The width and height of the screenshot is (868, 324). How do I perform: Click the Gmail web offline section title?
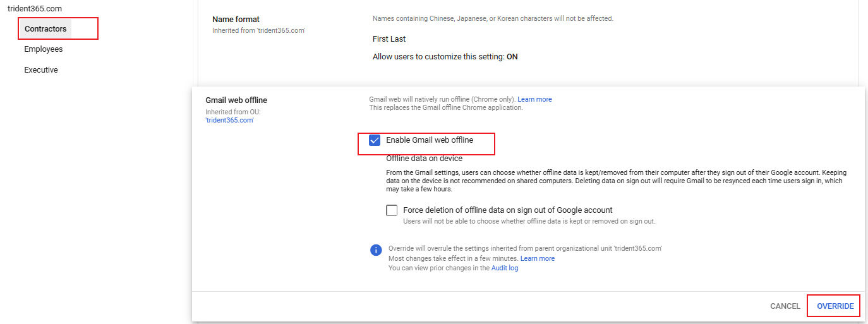tap(236, 100)
